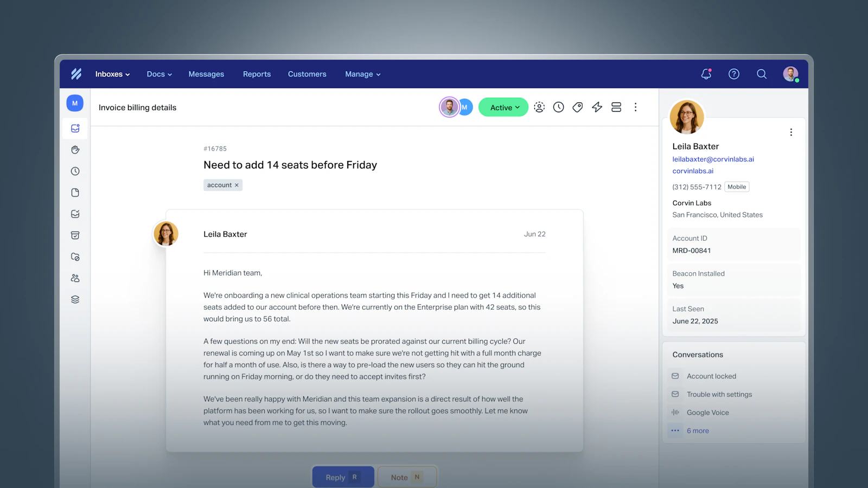Image resolution: width=868 pixels, height=488 pixels.
Task: Switch to the Reports tab
Action: coord(257,74)
